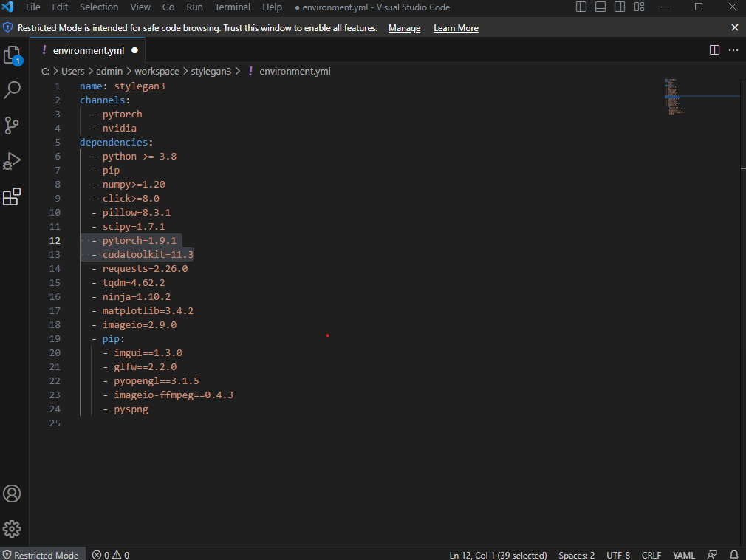Viewport: 746px width, 560px height.
Task: Toggle secondary side bar layout icon
Action: [x=620, y=7]
